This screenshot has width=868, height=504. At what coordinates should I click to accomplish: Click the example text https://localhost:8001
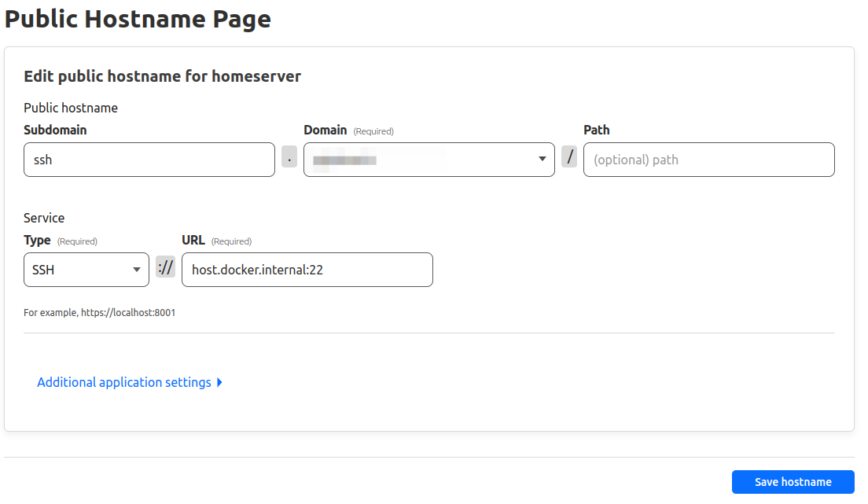(99, 312)
